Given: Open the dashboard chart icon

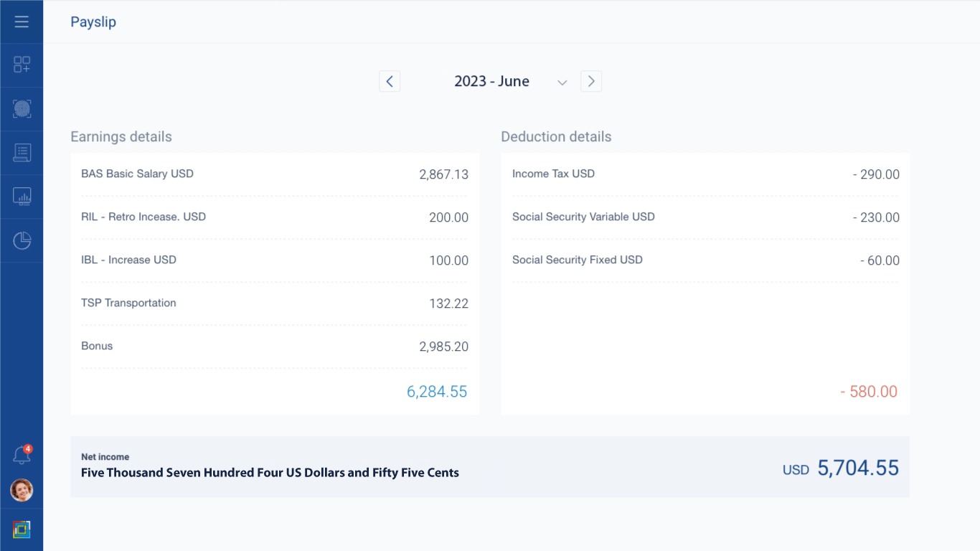Looking at the screenshot, I should click(x=21, y=197).
